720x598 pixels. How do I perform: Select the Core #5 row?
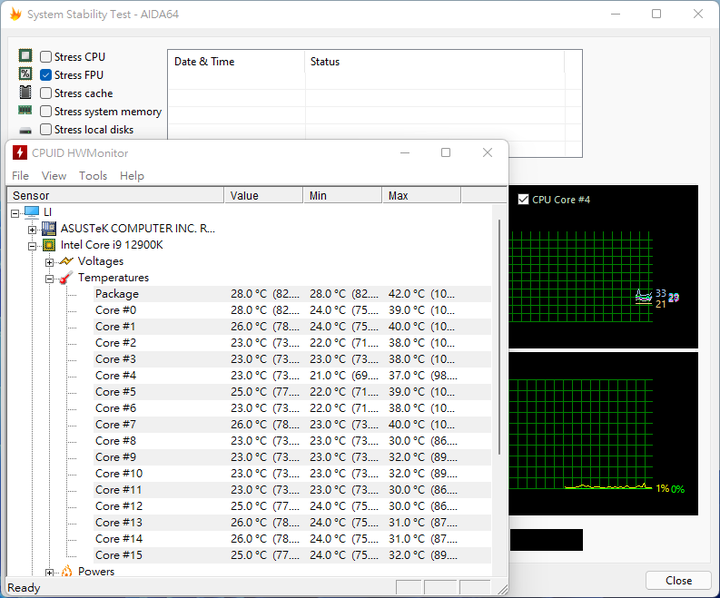coord(292,392)
